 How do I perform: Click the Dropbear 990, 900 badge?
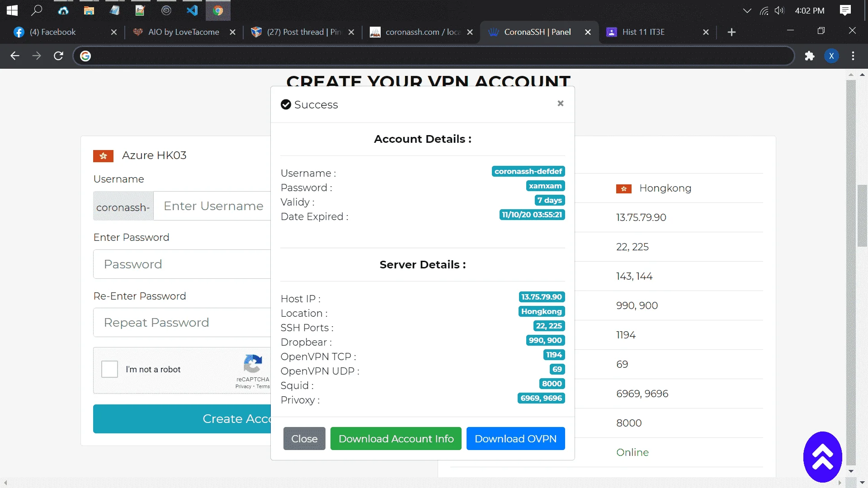(x=545, y=341)
